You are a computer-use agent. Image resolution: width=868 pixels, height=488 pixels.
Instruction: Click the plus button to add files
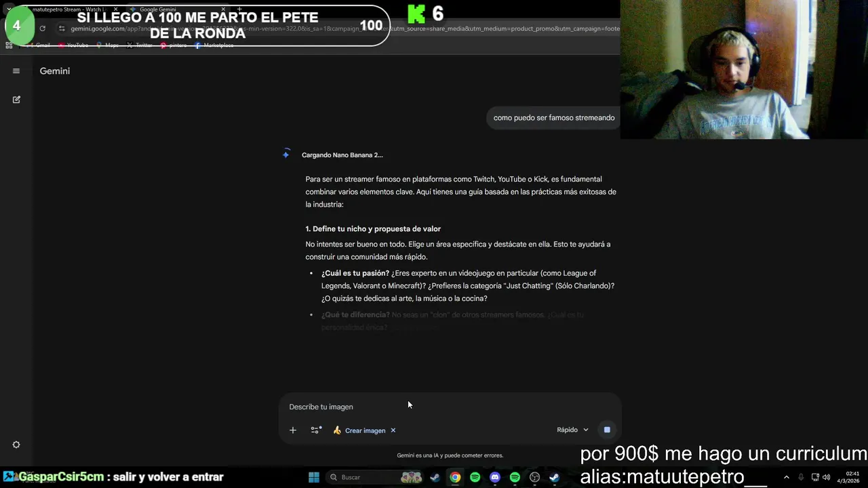tap(293, 430)
